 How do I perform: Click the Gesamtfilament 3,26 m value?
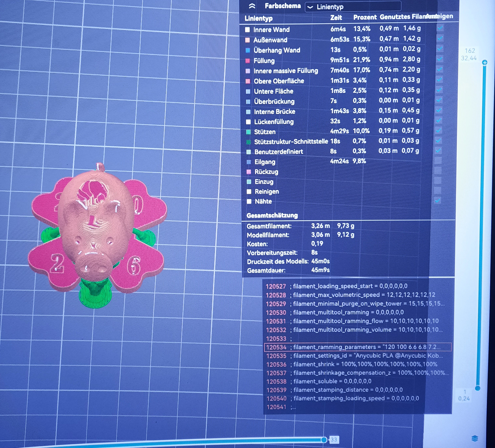coord(320,225)
